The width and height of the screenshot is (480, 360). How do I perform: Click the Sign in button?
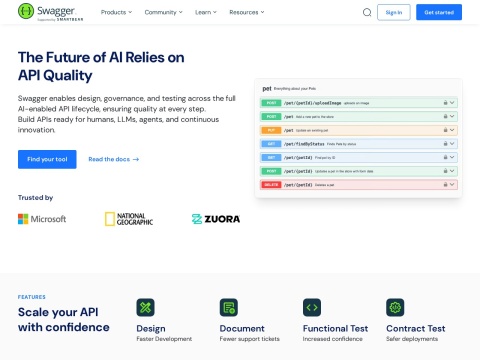[394, 12]
